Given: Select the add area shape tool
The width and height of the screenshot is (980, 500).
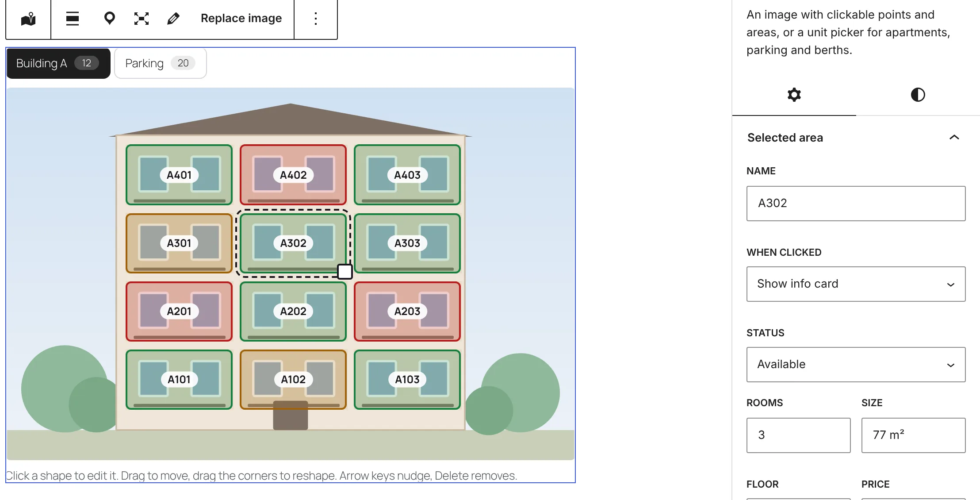Looking at the screenshot, I should click(x=142, y=19).
